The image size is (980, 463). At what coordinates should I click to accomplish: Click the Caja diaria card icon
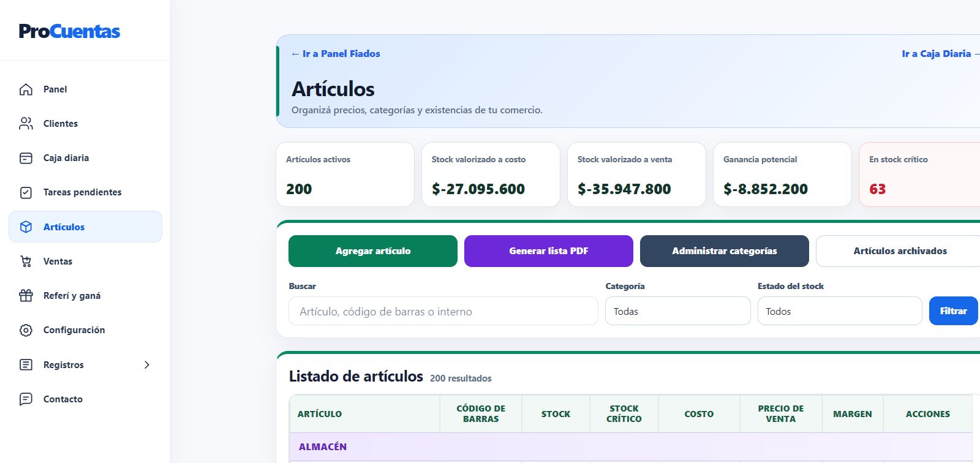click(x=26, y=158)
